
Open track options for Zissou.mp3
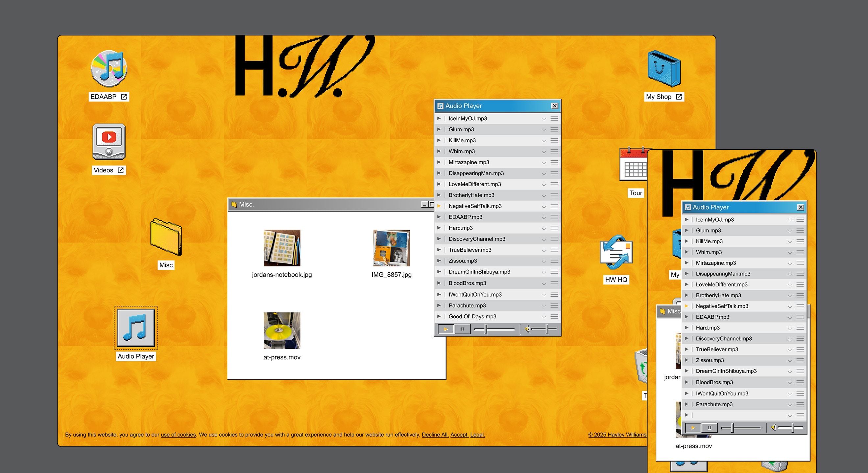tap(554, 260)
